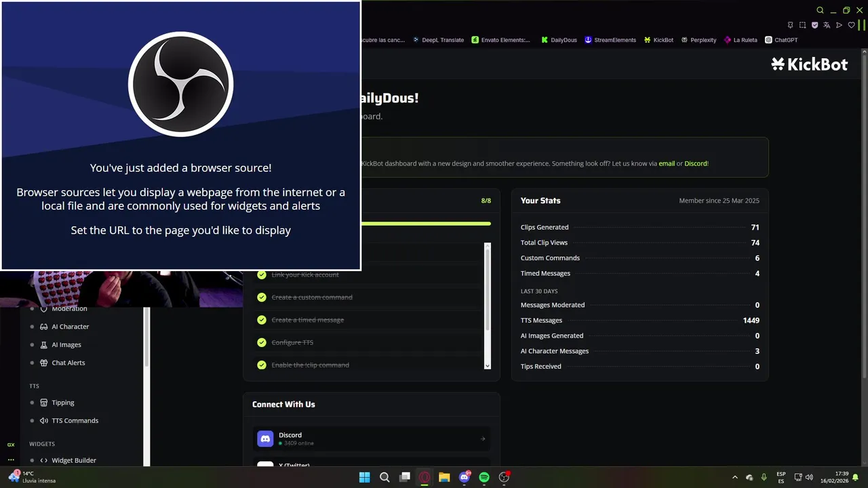Image resolution: width=868 pixels, height=488 pixels.
Task: Open the browser search magnifier icon
Action: (820, 10)
